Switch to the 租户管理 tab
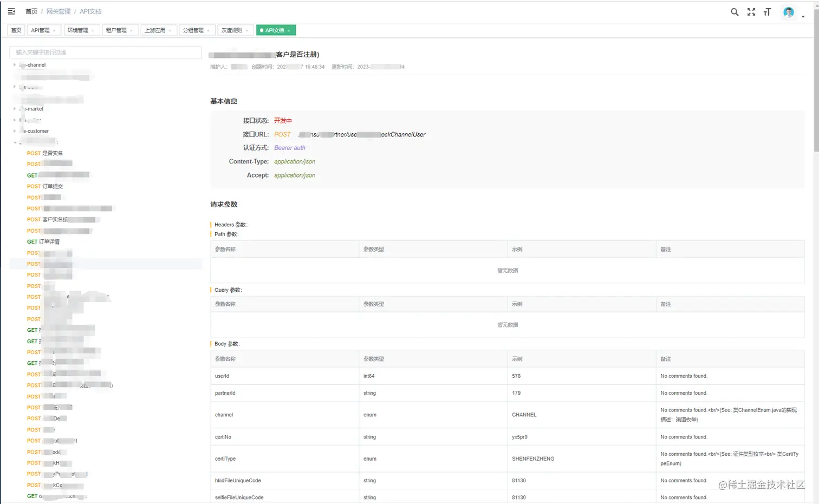This screenshot has height=504, width=819. point(117,30)
